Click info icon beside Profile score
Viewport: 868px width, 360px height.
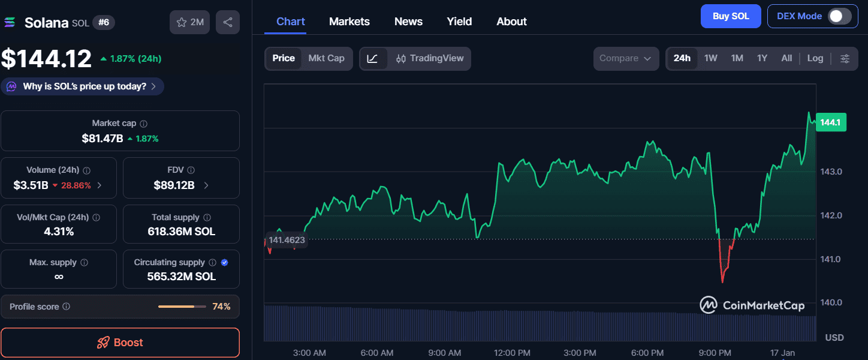tap(66, 307)
